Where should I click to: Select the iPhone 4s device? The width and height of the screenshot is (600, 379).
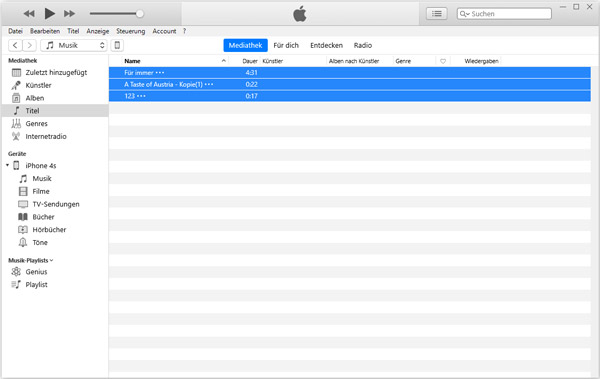(41, 165)
